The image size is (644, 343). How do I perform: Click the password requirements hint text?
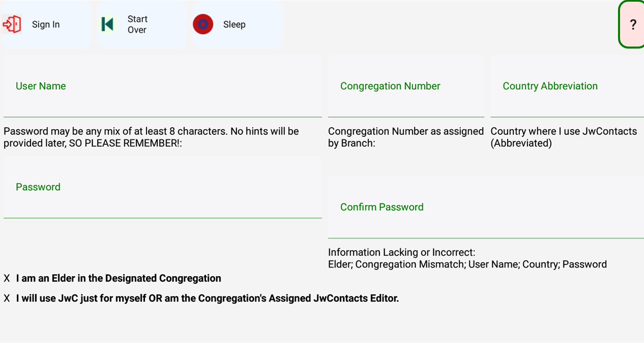pyautogui.click(x=151, y=137)
